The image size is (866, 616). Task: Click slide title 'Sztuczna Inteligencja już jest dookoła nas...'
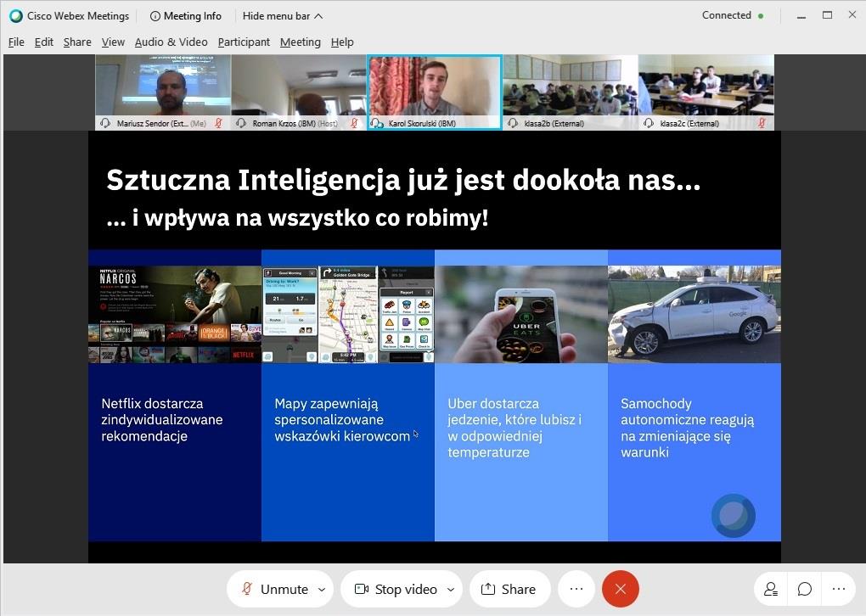403,181
